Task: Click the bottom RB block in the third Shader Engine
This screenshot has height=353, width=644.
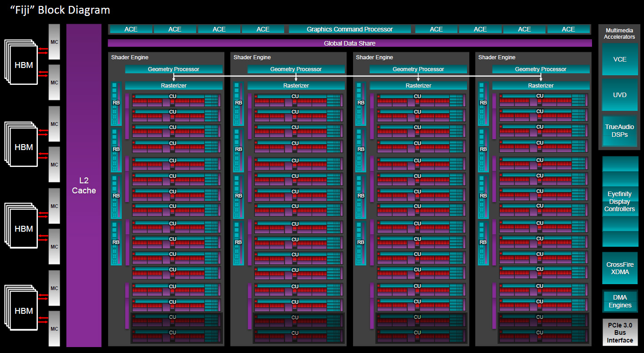Action: 361,243
